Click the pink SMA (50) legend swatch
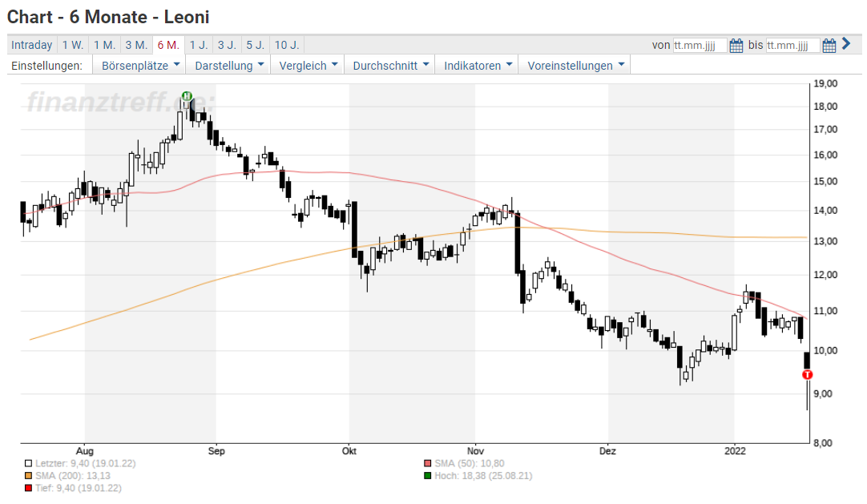867x504 pixels. point(427,464)
